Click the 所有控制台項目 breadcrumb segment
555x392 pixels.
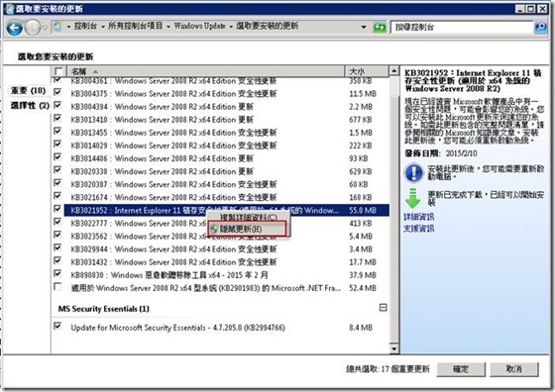point(135,26)
